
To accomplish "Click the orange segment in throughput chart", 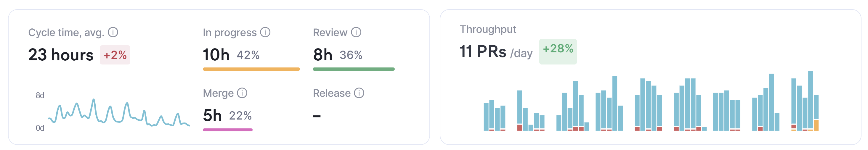I will 816,125.
